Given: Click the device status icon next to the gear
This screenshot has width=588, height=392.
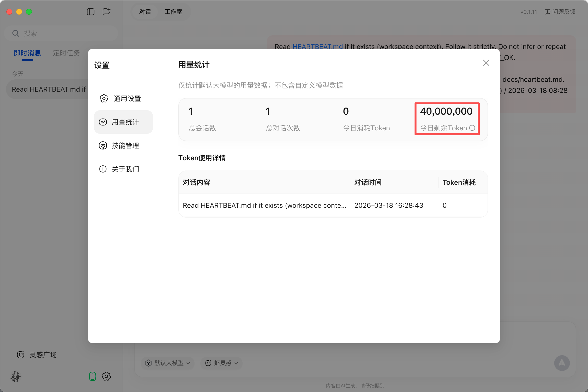Looking at the screenshot, I should pos(93,376).
